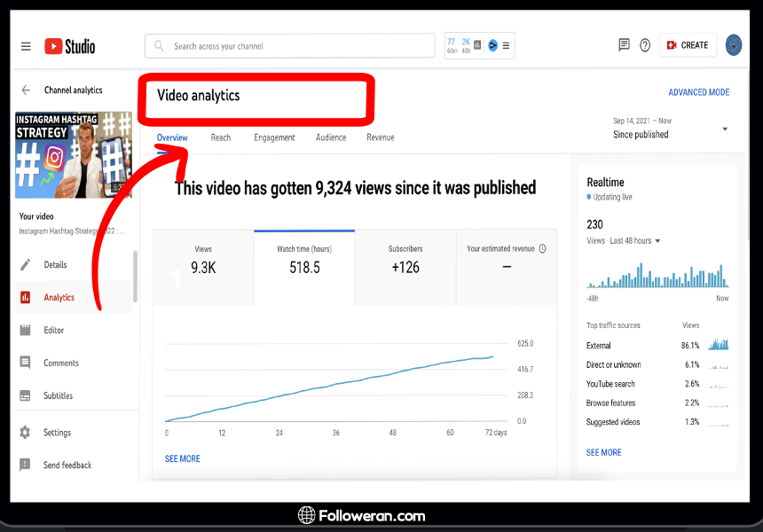
Task: Open Comments from the sidebar
Action: (60, 364)
